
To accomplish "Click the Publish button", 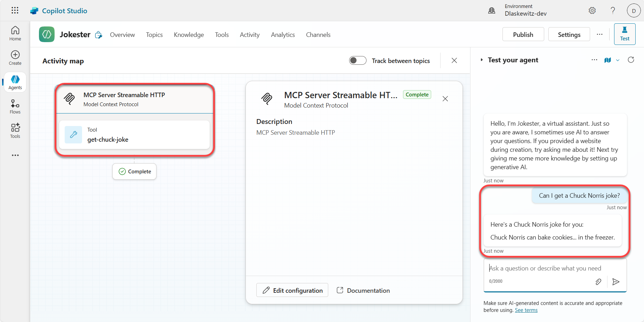I will (x=523, y=34).
